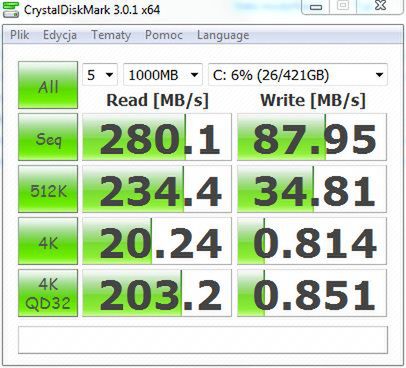Expand the drive dropdown C: 6% (26/421GB)

(x=298, y=75)
